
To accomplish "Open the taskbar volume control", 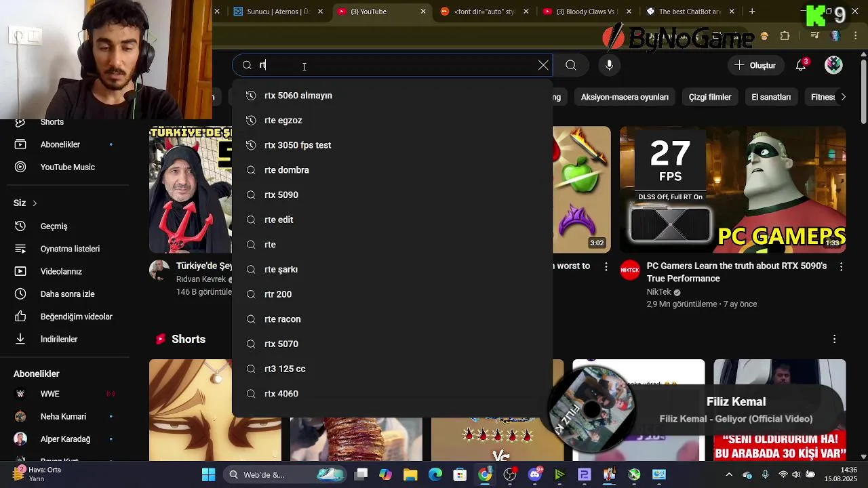I will [796, 474].
